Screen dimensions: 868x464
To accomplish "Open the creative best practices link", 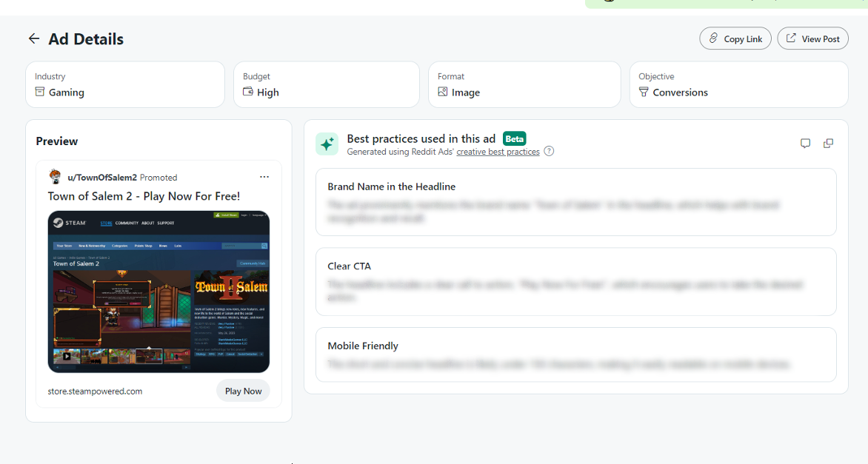I will 498,152.
